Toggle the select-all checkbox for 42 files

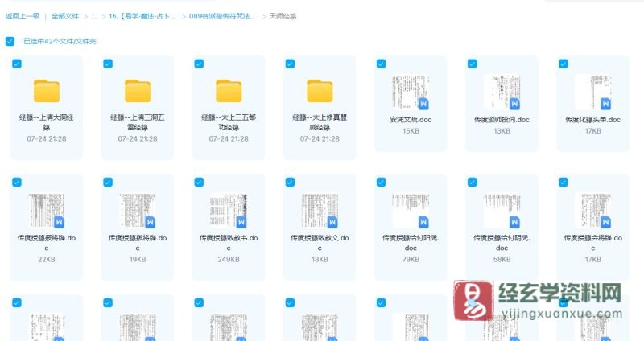coord(10,41)
